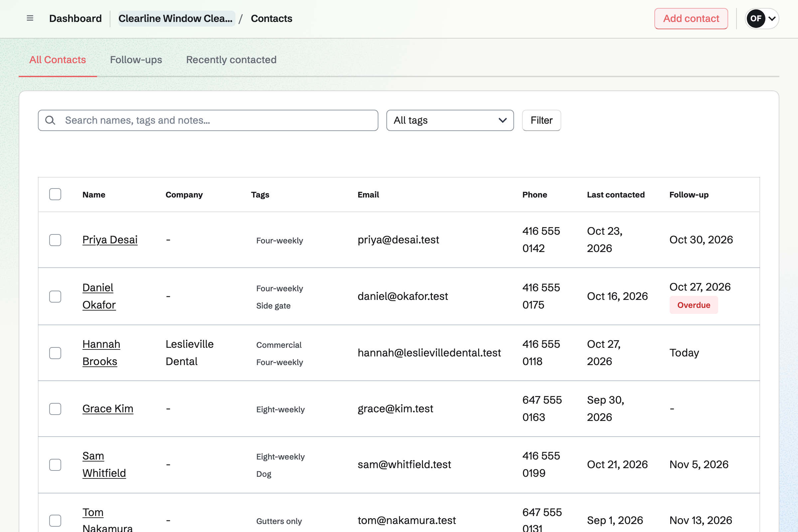Image resolution: width=798 pixels, height=532 pixels.
Task: Check the Grace Kim row checkbox
Action: click(55, 409)
